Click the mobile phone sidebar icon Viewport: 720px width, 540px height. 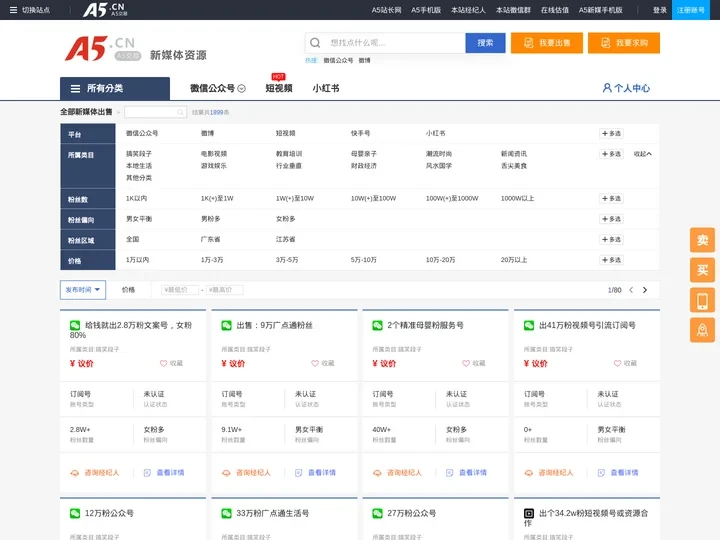[702, 300]
